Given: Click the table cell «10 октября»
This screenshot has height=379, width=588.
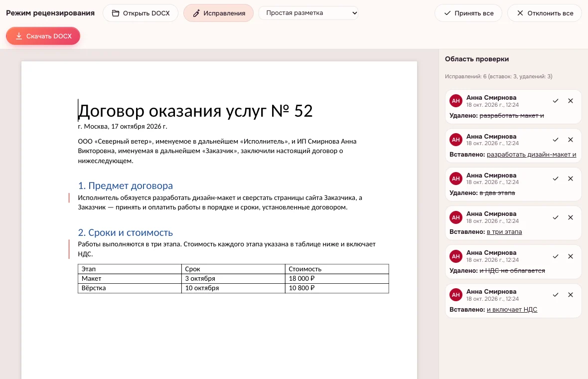Looking at the screenshot, I should [233, 288].
